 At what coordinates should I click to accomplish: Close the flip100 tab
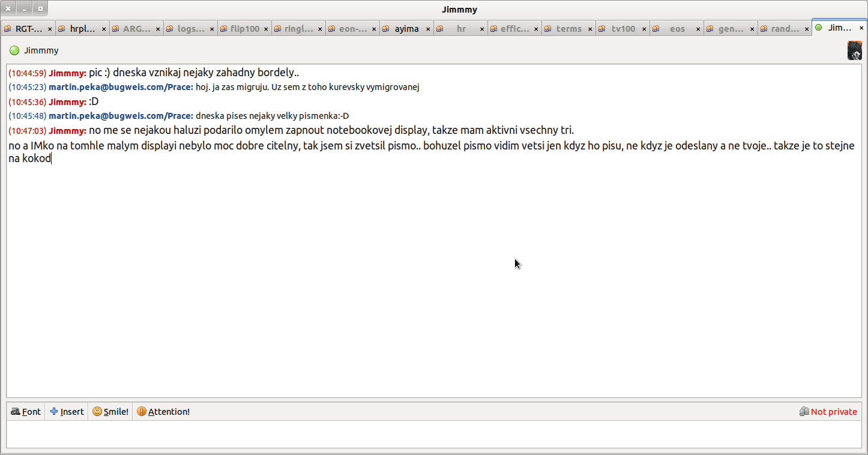point(266,29)
